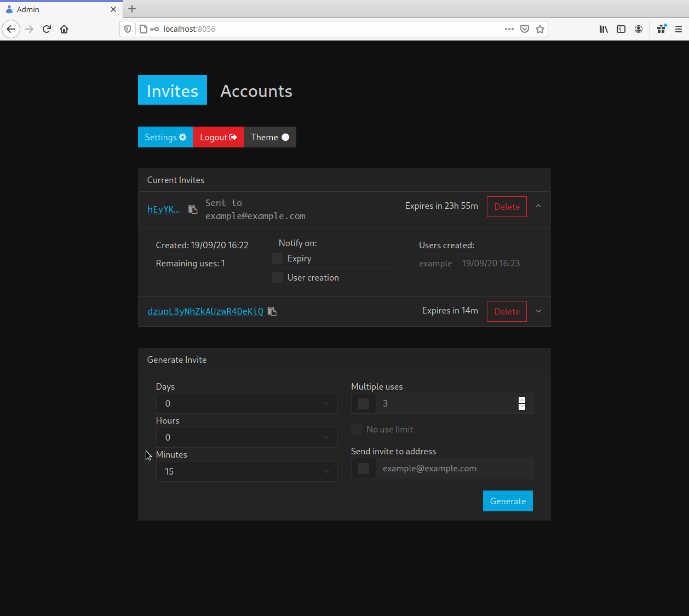
Task: Decrease the multiple uses count
Action: point(522,407)
